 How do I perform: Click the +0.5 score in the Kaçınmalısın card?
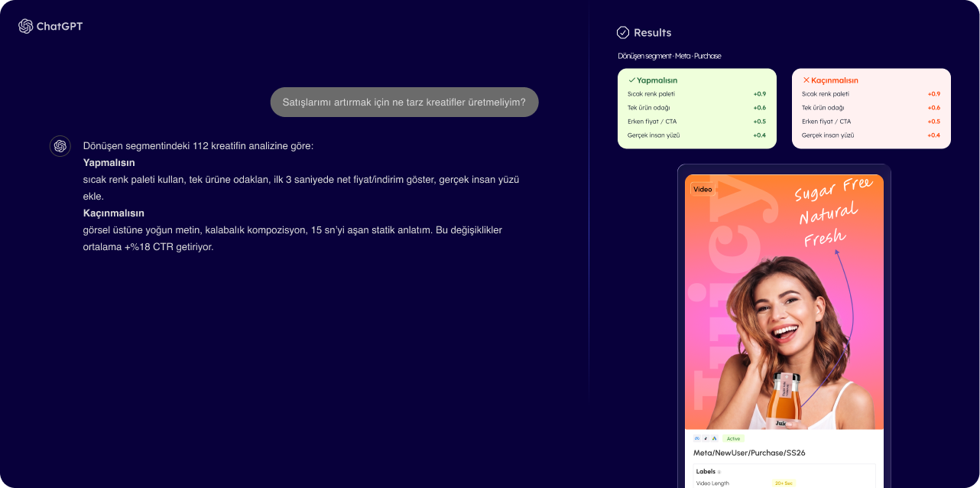(934, 122)
